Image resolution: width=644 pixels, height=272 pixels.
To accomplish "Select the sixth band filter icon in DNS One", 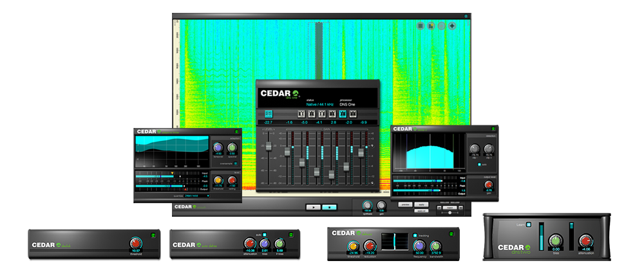I will click(353, 114).
